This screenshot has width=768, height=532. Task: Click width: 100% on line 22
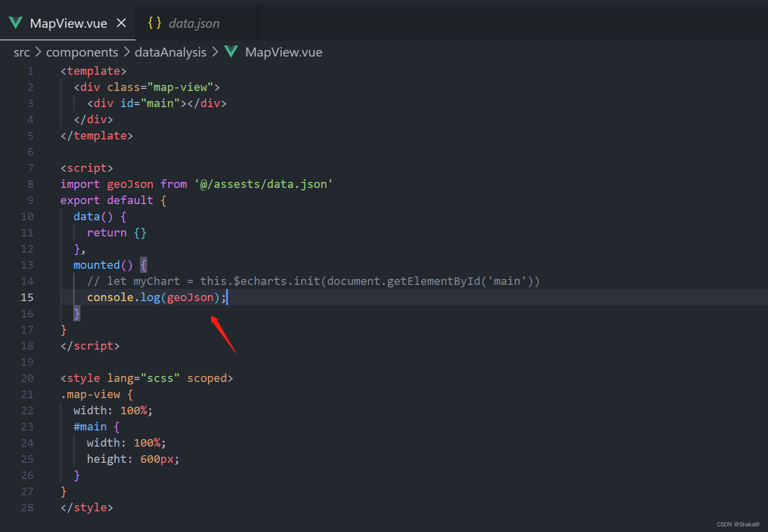pyautogui.click(x=113, y=411)
